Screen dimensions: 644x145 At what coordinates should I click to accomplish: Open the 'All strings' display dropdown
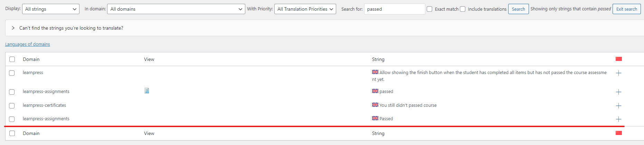[51, 9]
